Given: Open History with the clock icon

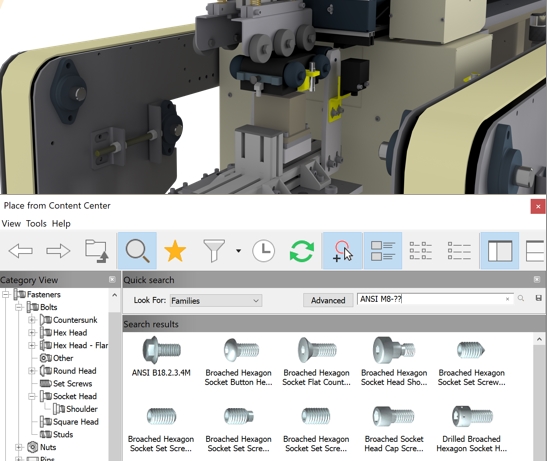Looking at the screenshot, I should pyautogui.click(x=263, y=251).
